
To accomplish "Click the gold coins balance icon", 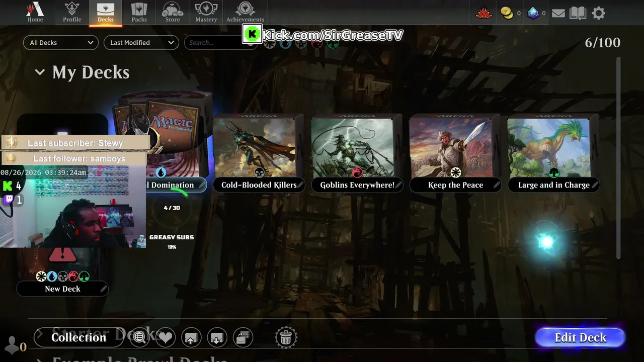I will (507, 13).
